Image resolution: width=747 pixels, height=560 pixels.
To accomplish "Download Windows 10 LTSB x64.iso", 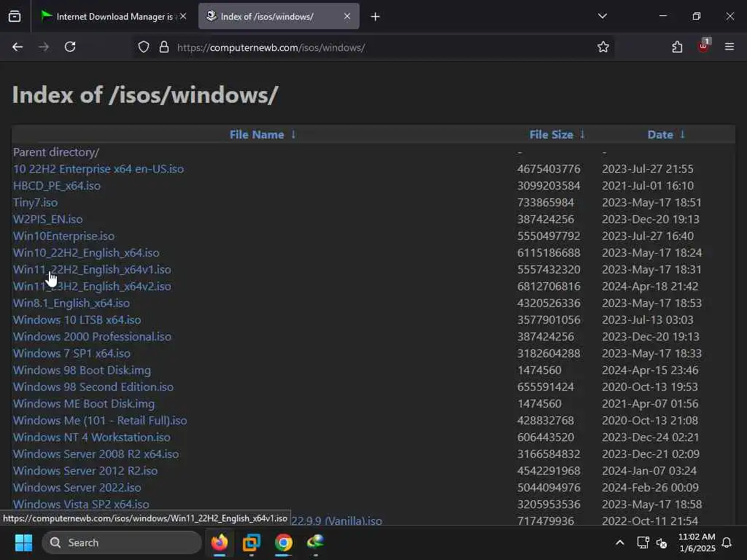I will coord(77,320).
